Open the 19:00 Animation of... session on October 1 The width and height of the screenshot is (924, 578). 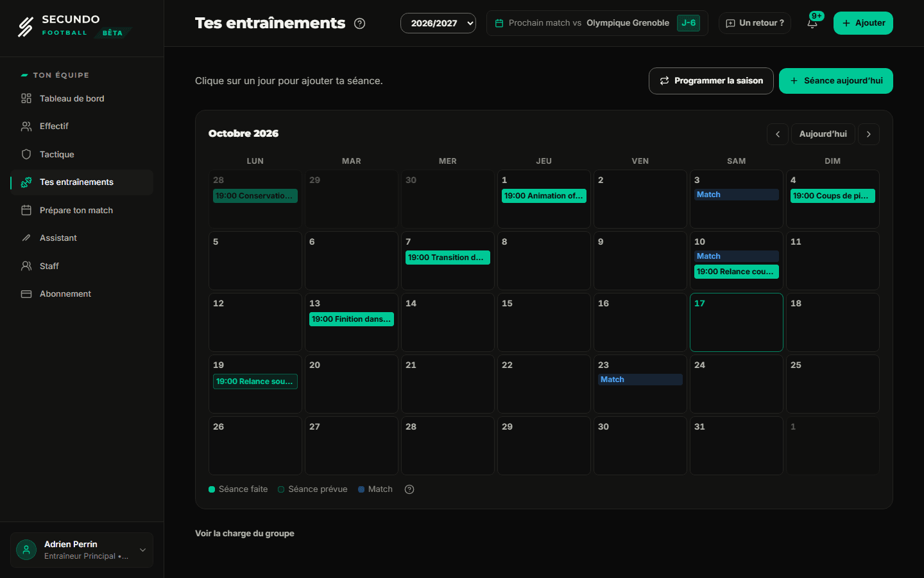(x=544, y=196)
